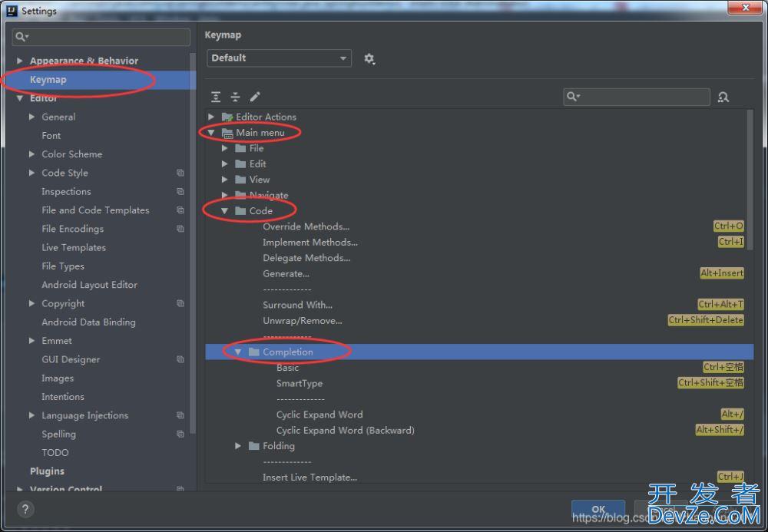The image size is (768, 532).
Task: Select Implement Methods... action
Action: click(310, 243)
